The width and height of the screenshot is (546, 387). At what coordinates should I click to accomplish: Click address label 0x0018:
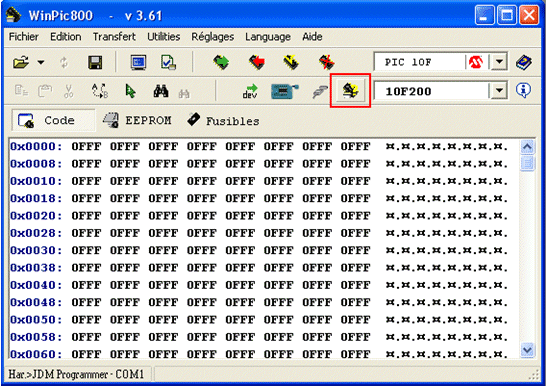coord(36,198)
